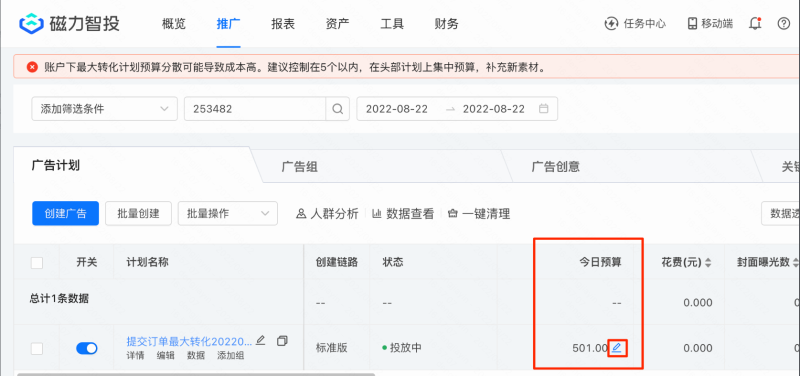
Task: Open the 资产 menu
Action: tap(337, 23)
